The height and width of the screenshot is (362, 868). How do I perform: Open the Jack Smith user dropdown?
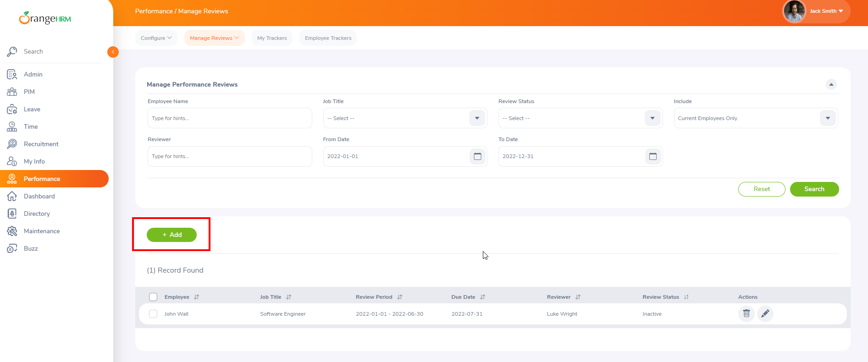827,11
